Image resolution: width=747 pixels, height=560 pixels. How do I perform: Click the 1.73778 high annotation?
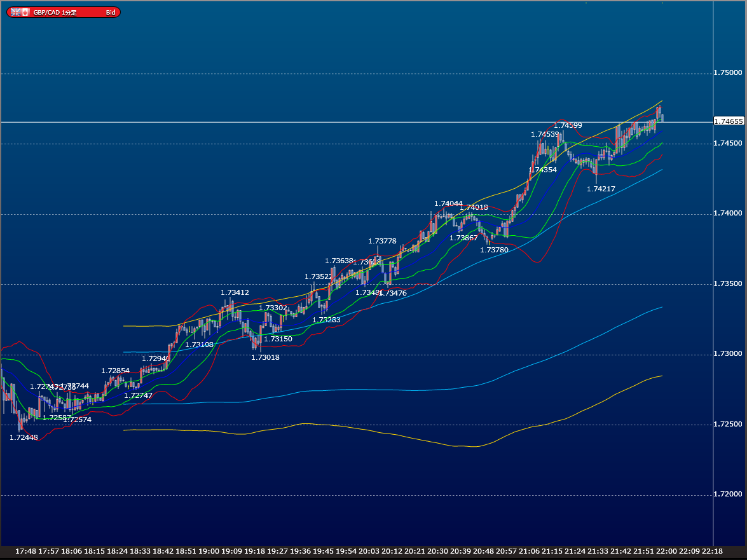coord(382,242)
